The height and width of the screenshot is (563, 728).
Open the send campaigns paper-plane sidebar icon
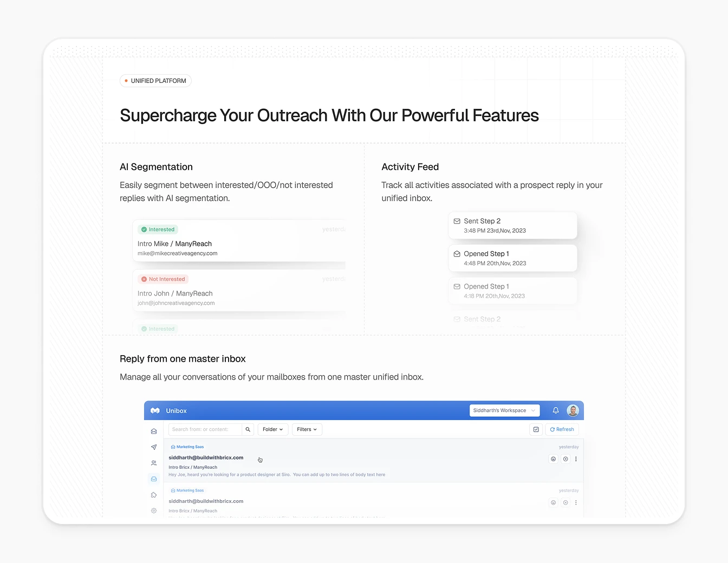[x=154, y=447]
